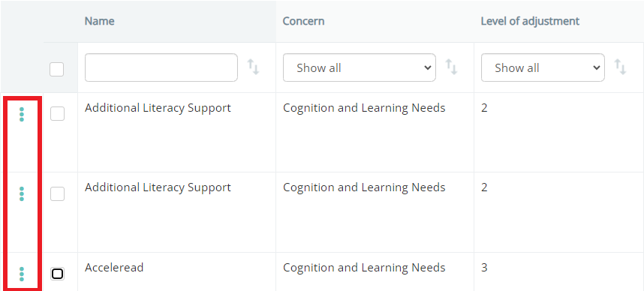Open three-dot menu for first Additional Literacy Support row

[22, 114]
